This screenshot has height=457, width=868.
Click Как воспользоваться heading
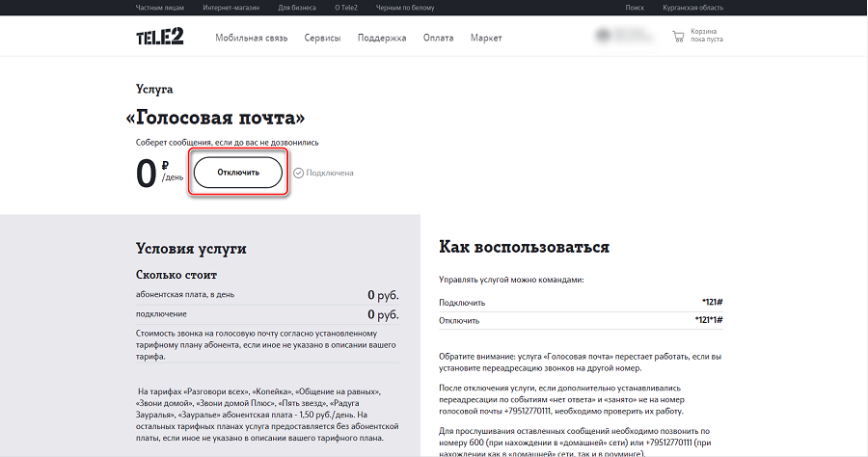click(525, 247)
